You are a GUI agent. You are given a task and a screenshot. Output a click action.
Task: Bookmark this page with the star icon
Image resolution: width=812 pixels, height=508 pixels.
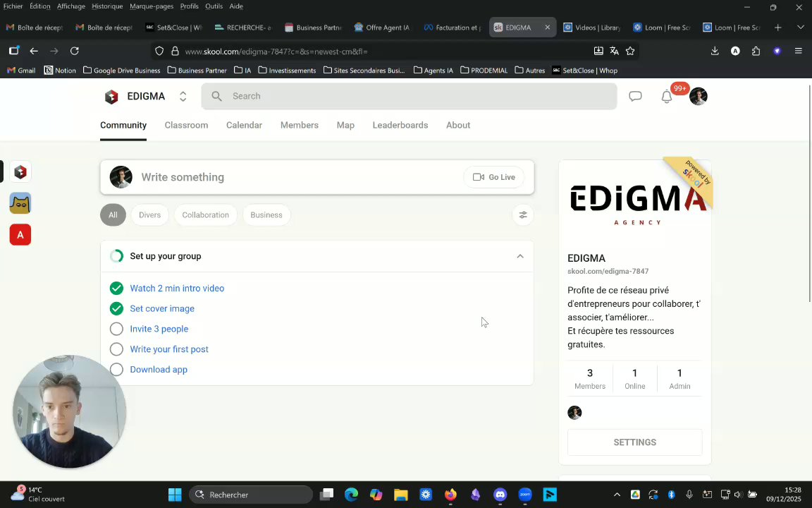click(630, 51)
